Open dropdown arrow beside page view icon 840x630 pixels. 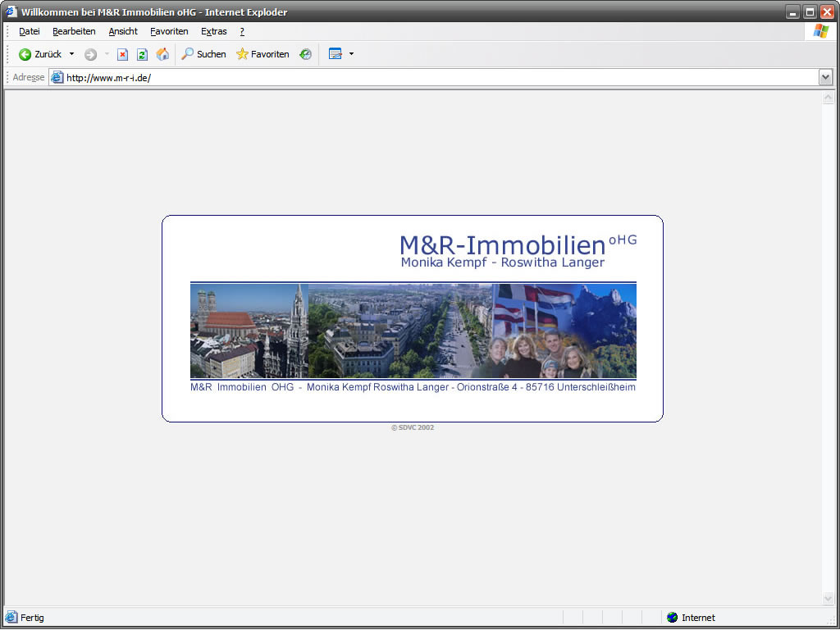pyautogui.click(x=351, y=54)
